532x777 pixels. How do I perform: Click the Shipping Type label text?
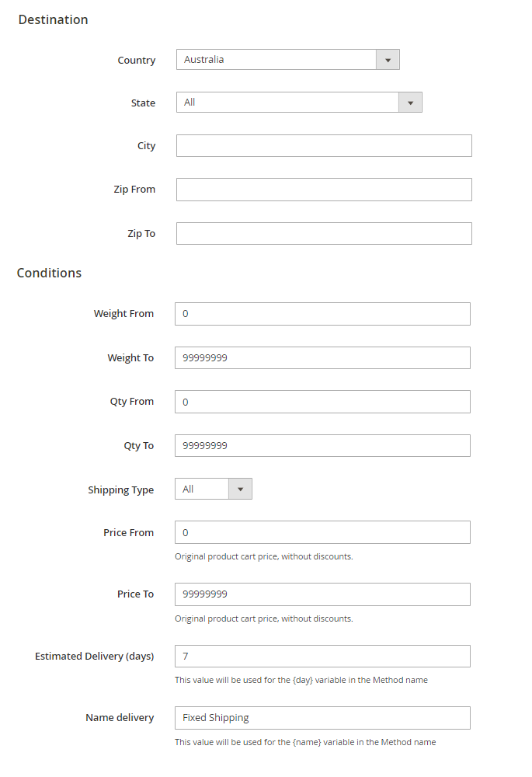[x=120, y=490]
